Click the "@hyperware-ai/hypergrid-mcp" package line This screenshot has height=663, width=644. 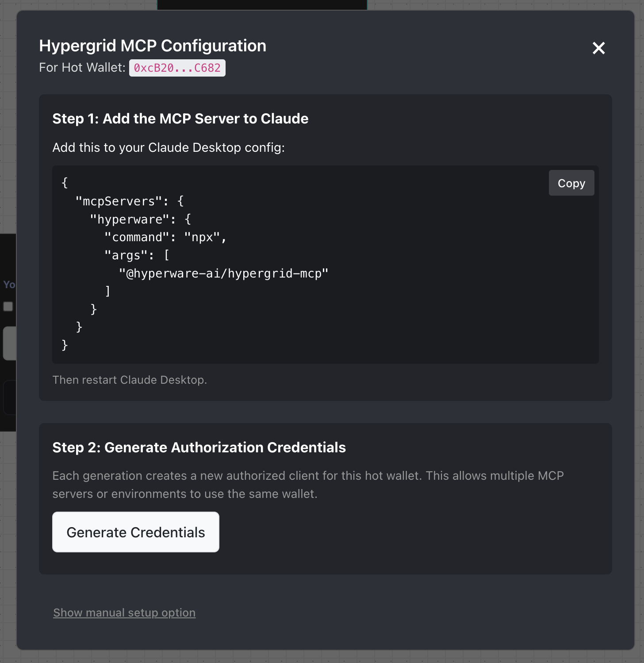pos(224,274)
